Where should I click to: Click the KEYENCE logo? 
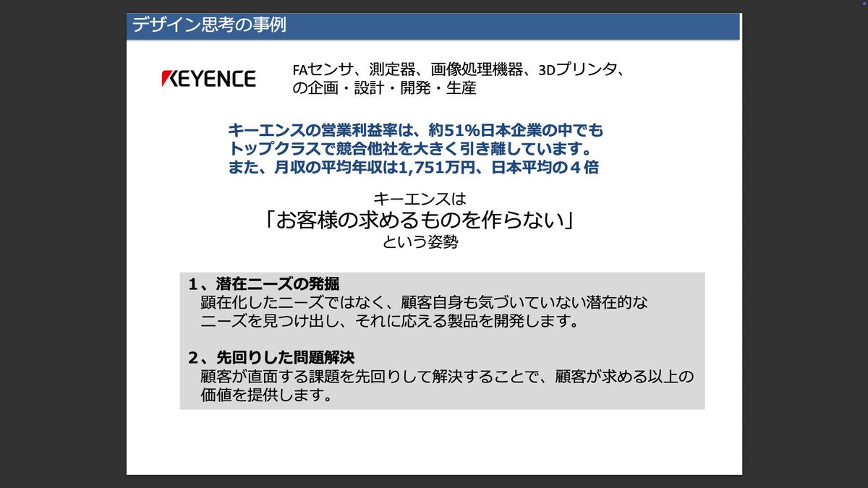[x=208, y=79]
